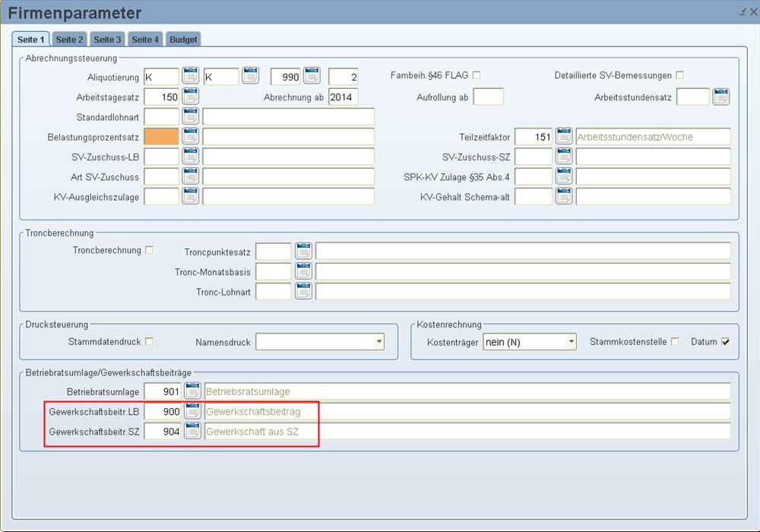760x532 pixels.
Task: Click Teilzeitfaktor field with 151
Action: [534, 137]
